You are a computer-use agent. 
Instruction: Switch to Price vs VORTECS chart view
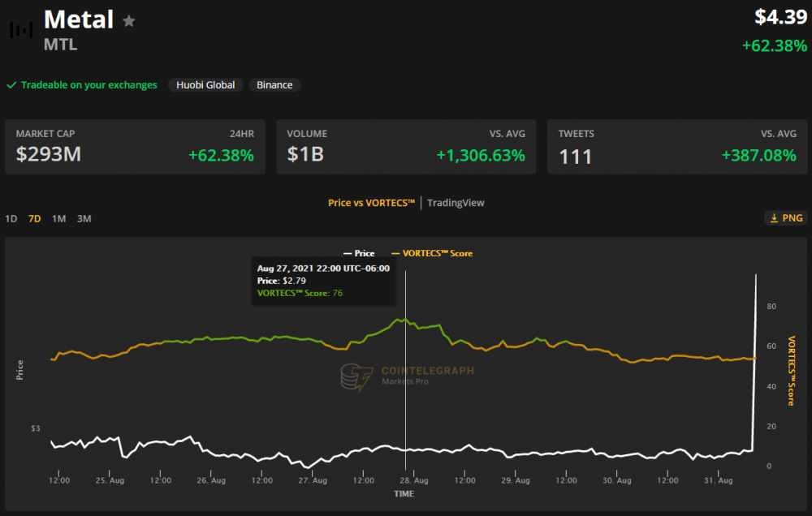(x=371, y=203)
